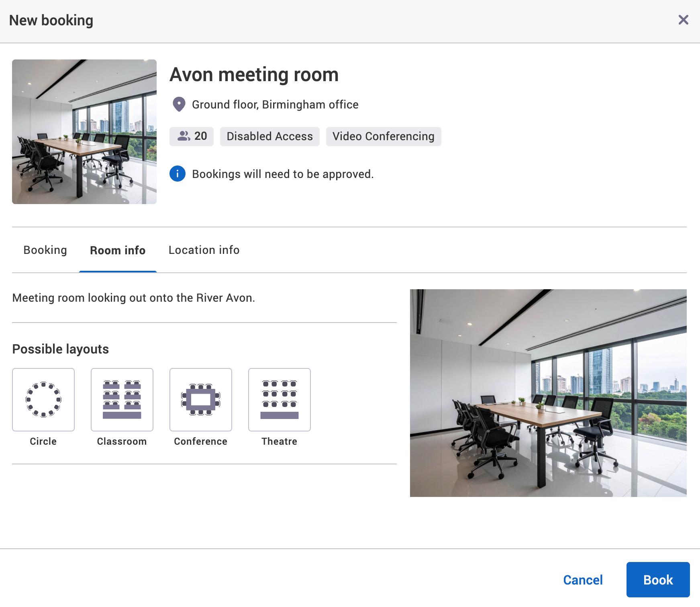This screenshot has height=607, width=700.
Task: Select the Classroom layout icon
Action: click(x=122, y=399)
